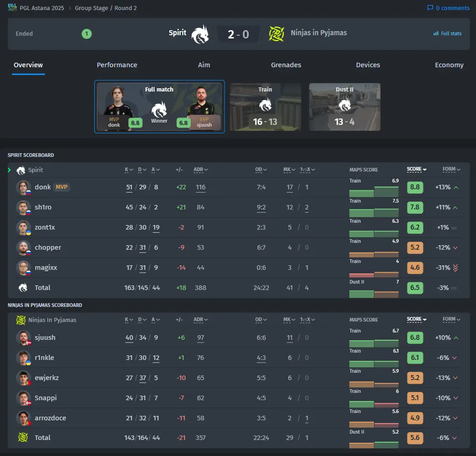The width and height of the screenshot is (476, 456).
Task: Expand the green arrow beside Spirit scoreboard
Action: [x=10, y=170]
